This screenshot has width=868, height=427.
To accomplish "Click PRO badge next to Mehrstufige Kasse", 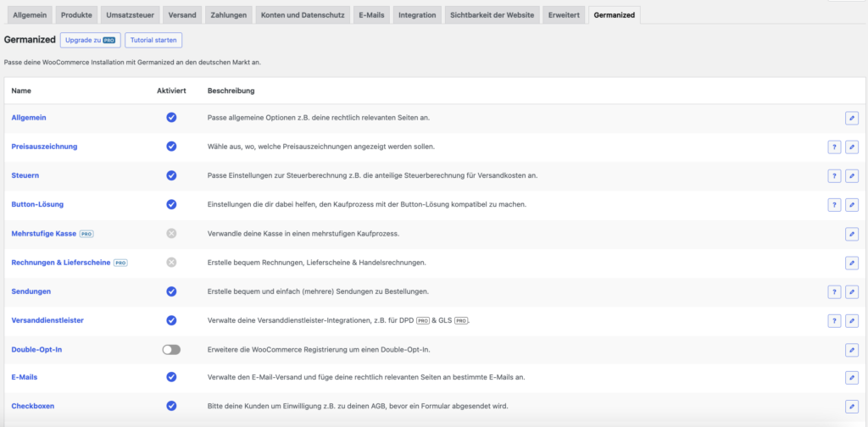I will tap(86, 234).
